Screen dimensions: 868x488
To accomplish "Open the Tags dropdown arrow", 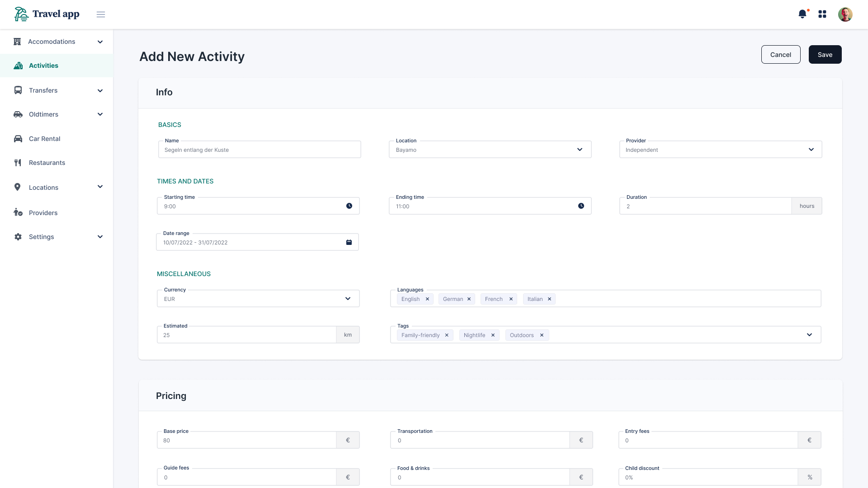I will pos(809,335).
